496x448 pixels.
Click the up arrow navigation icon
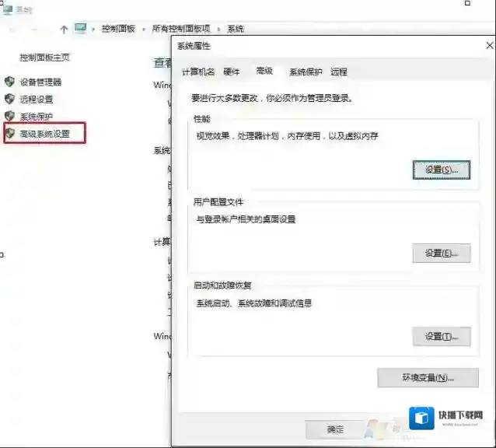point(64,29)
